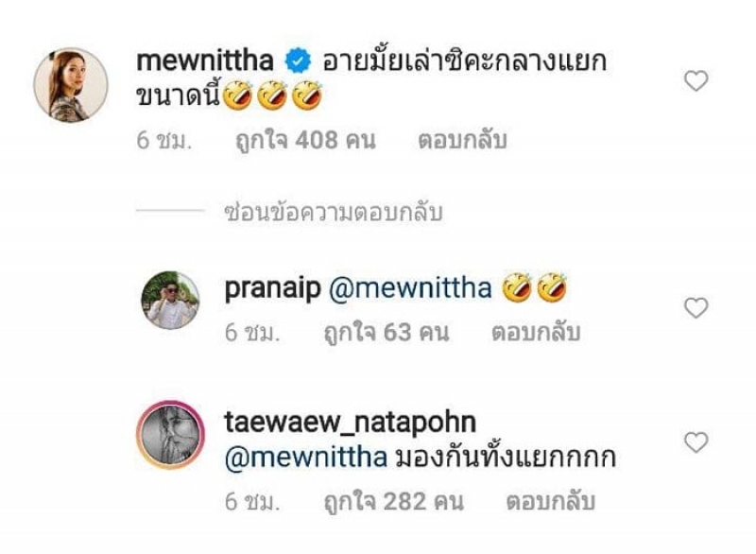Viewport: 756px width, 554px height.
Task: Follow the @mewnittha mention in pranaip's reply
Action: [x=410, y=288]
